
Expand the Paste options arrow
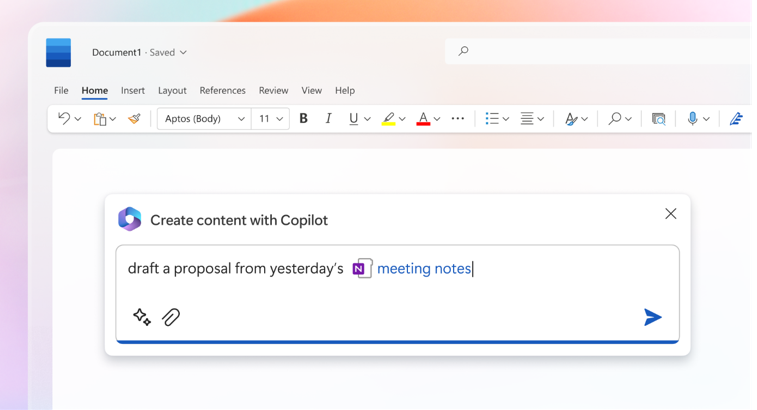(112, 119)
